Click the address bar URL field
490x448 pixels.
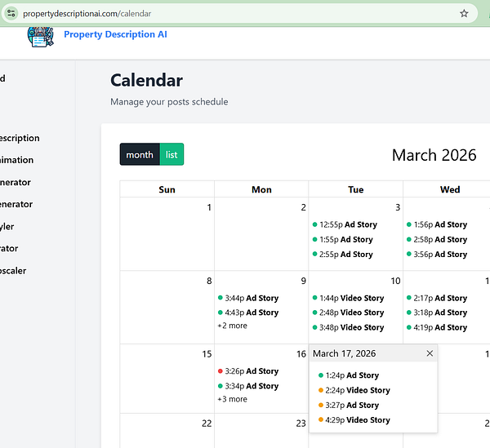click(x=238, y=13)
